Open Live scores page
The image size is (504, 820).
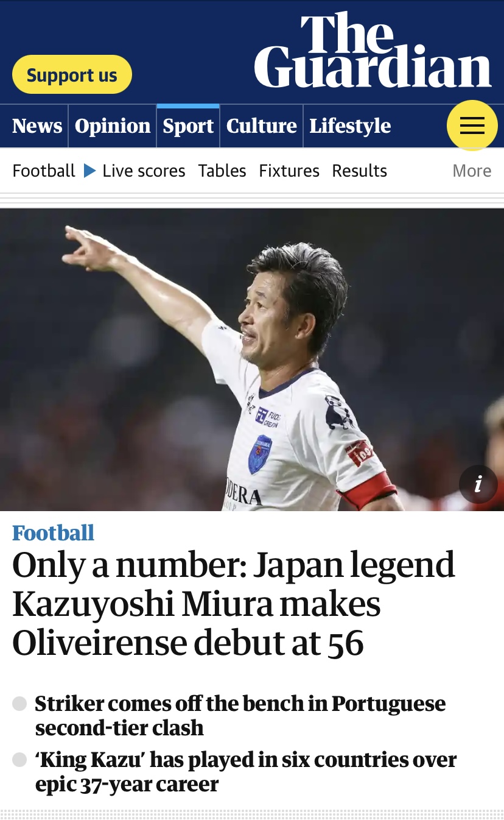[144, 171]
